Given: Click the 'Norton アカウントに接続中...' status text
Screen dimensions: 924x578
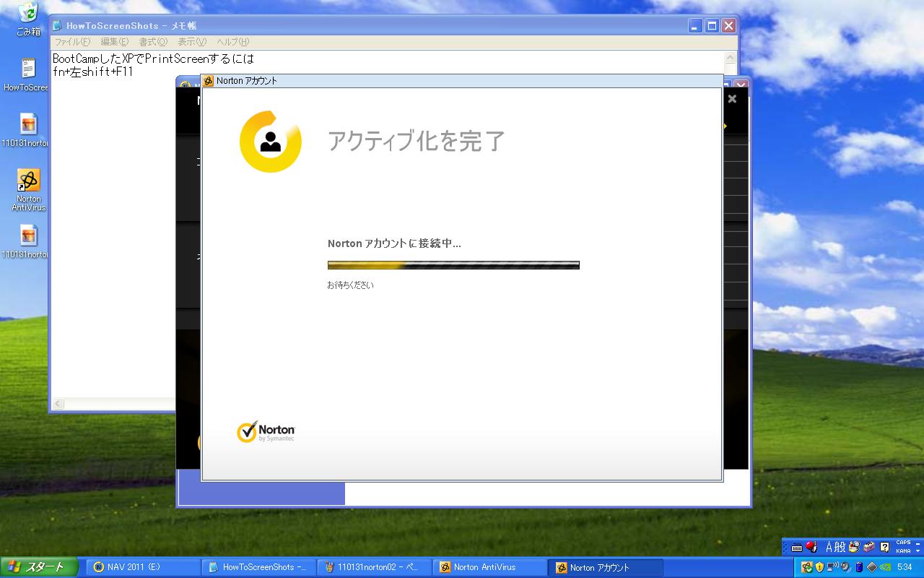Looking at the screenshot, I should pyautogui.click(x=394, y=243).
